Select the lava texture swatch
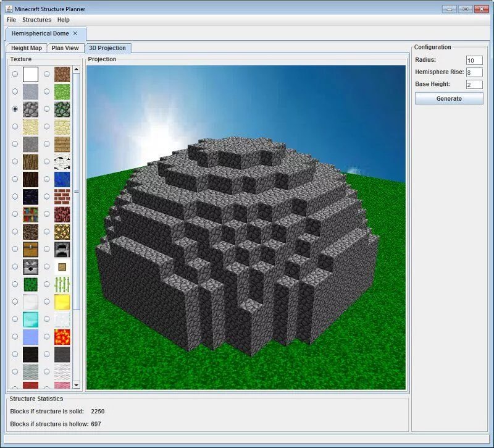494x448 pixels. (62, 337)
